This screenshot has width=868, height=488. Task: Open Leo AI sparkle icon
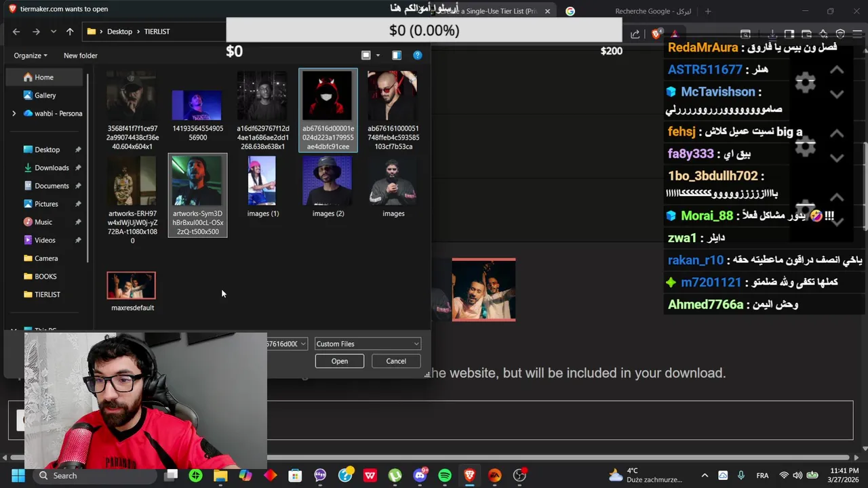pos(823,34)
